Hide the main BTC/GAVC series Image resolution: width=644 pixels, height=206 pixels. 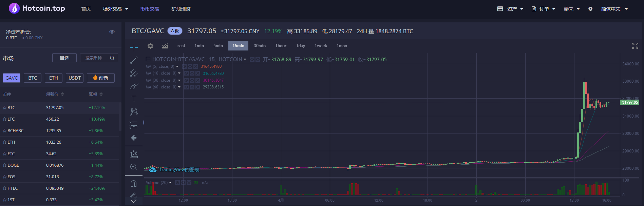point(252,59)
